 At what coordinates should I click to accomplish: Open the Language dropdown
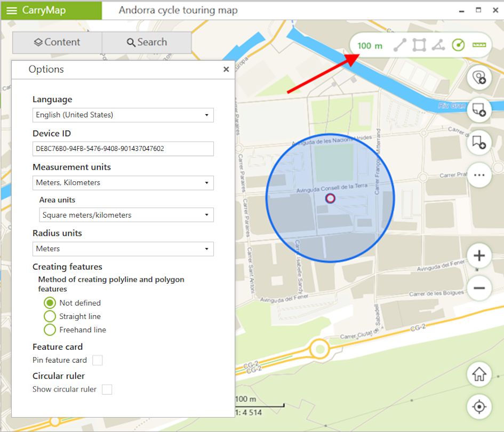123,115
